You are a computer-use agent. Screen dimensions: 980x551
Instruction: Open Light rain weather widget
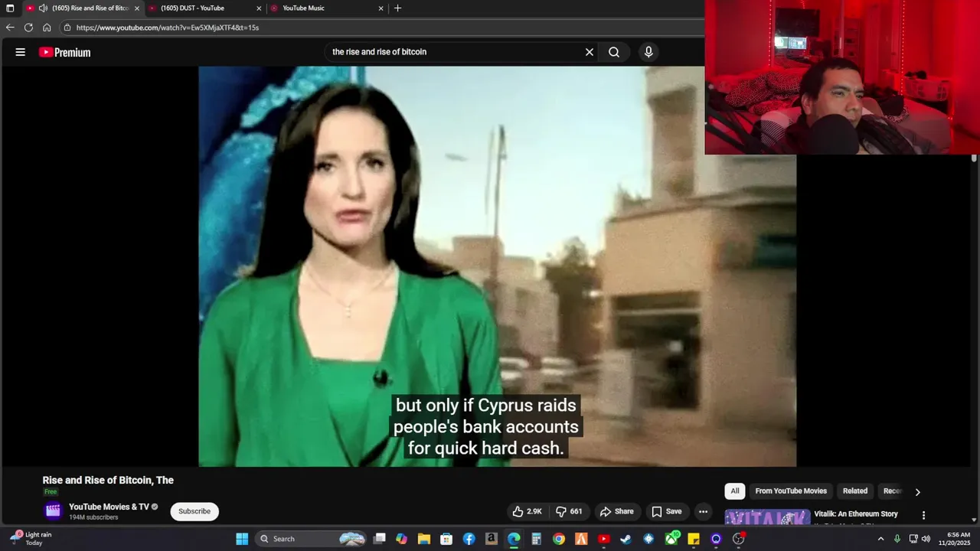click(31, 539)
